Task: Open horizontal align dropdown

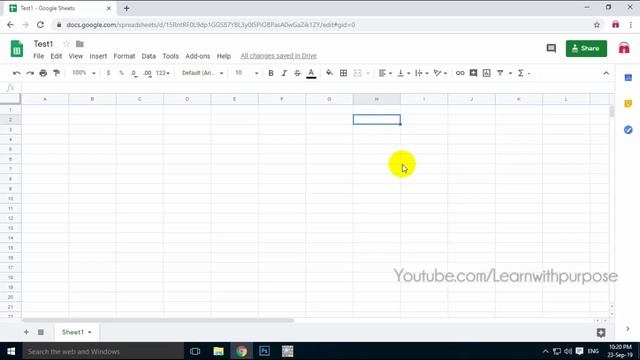Action: coord(385,73)
